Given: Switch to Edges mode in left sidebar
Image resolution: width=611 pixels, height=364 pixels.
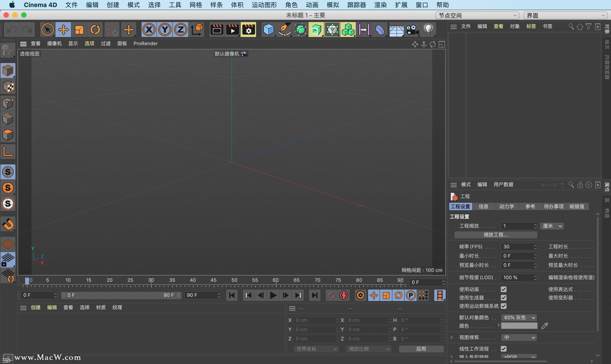Looking at the screenshot, I should point(8,119).
